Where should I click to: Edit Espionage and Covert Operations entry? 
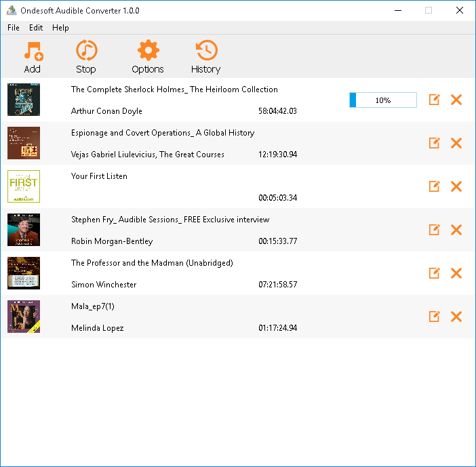click(434, 143)
